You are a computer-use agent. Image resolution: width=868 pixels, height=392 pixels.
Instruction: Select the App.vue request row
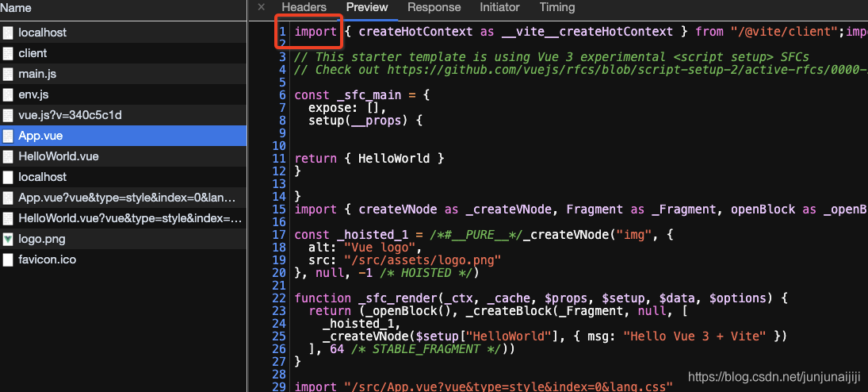point(123,136)
